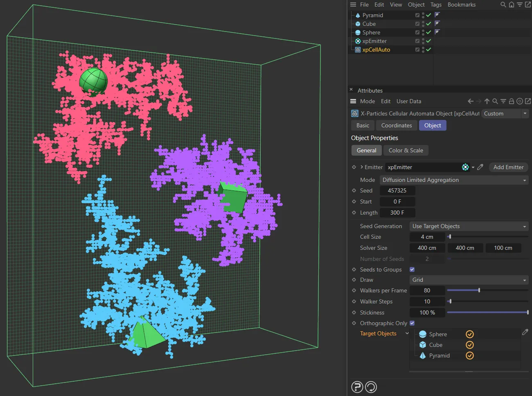Screen dimensions: 532x396
Task: Click the eyedropper icon beside the emitter field
Action: 480,167
